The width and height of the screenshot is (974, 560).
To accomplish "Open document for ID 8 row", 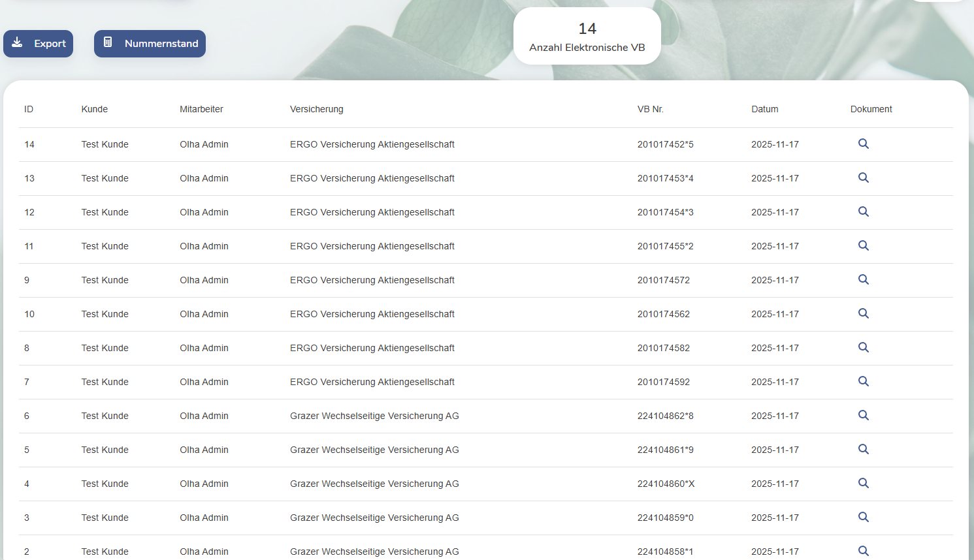I will [863, 348].
